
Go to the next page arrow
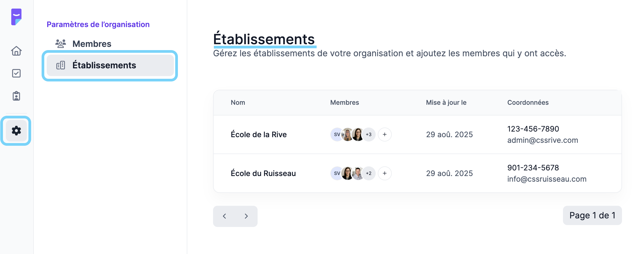[246, 216]
